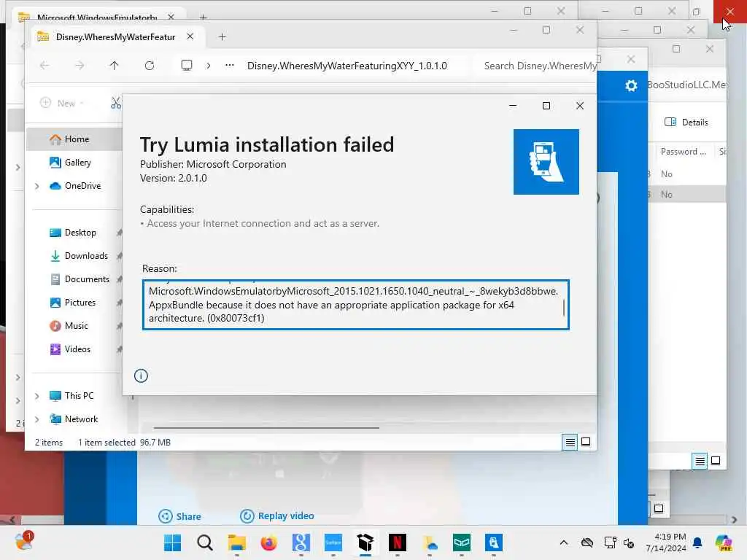747x560 pixels.
Task: Open File Explorer from taskbar
Action: [237, 542]
